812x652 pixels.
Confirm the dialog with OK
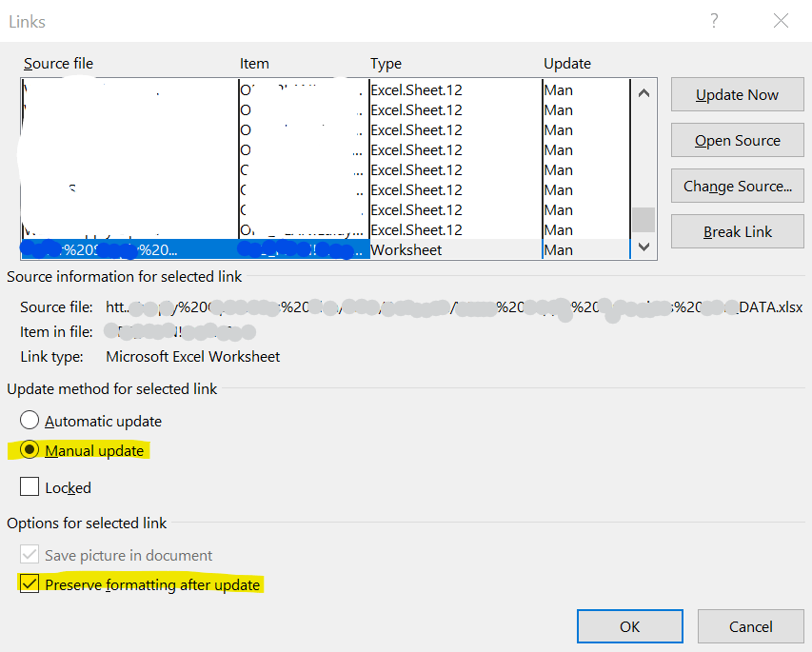click(630, 626)
